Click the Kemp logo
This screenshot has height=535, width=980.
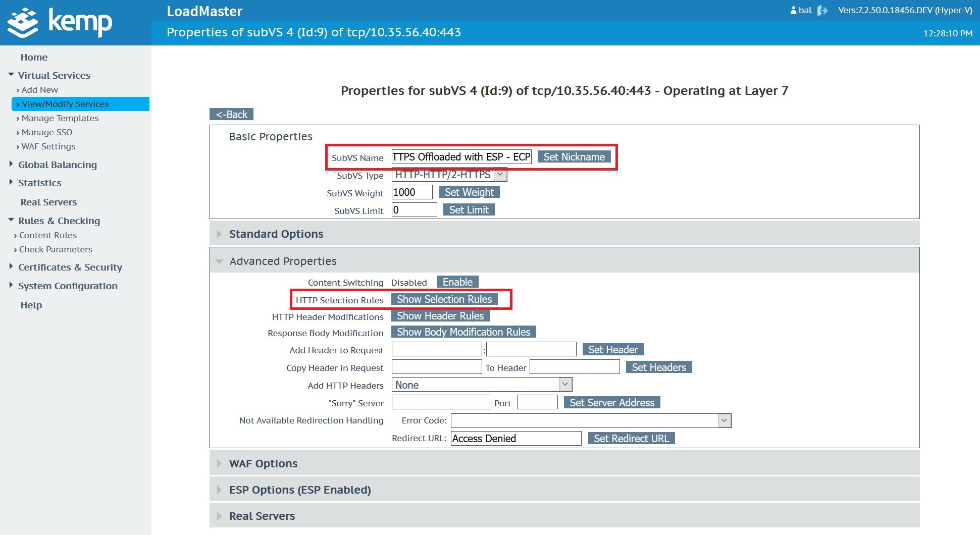point(61,23)
